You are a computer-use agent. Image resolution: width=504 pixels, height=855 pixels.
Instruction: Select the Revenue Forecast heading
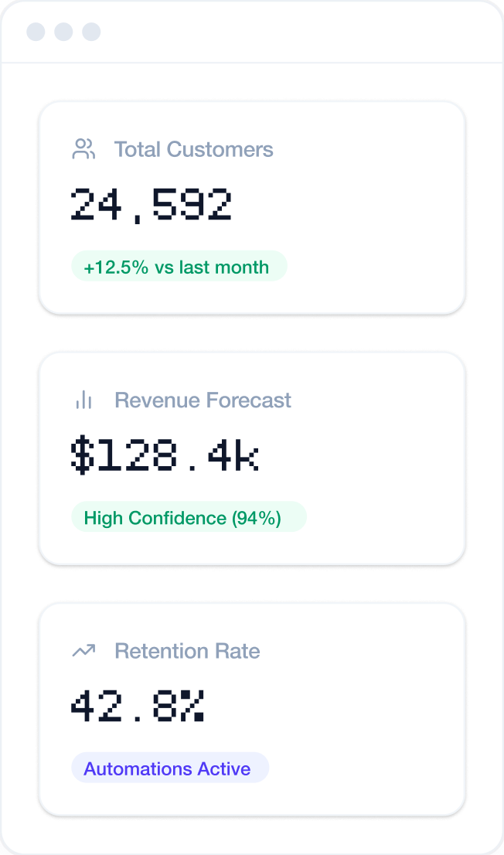[203, 400]
